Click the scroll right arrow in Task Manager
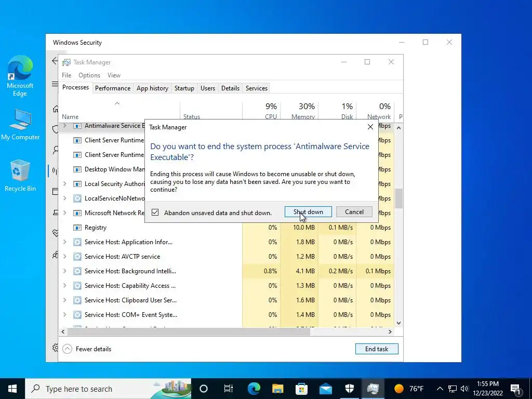 390,331
